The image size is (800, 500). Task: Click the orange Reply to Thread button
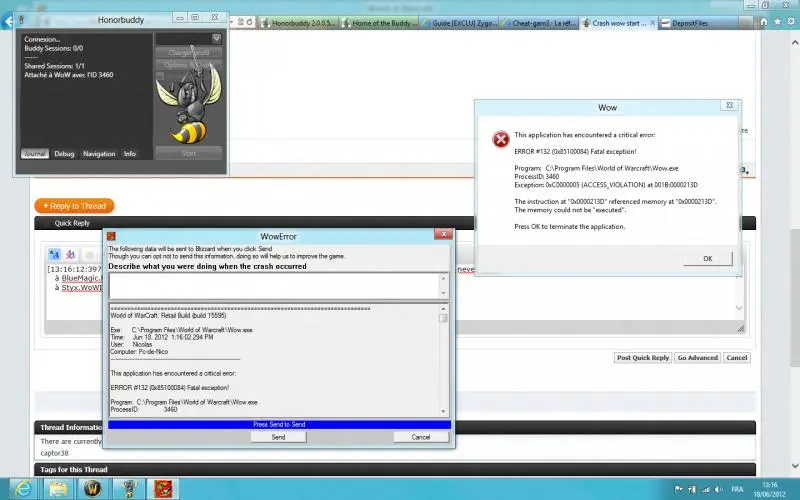74,206
